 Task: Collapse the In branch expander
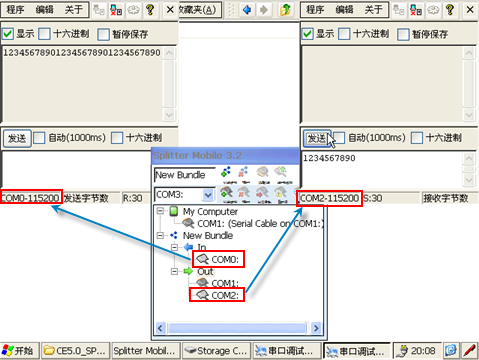(x=174, y=247)
